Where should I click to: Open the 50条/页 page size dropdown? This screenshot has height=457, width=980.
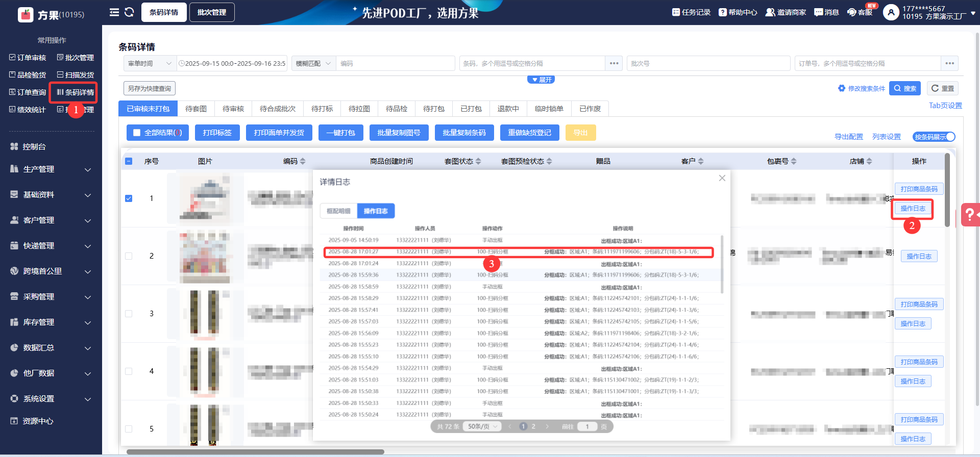coord(482,426)
